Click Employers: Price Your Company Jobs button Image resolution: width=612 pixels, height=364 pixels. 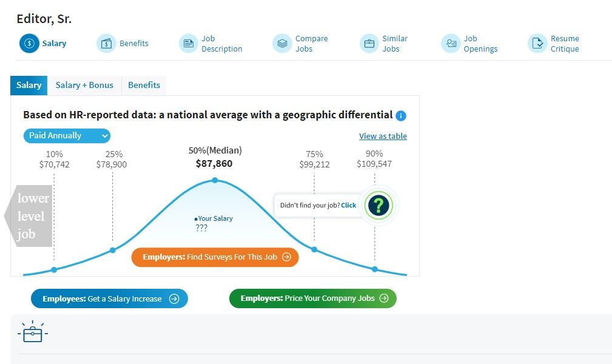[x=312, y=298]
